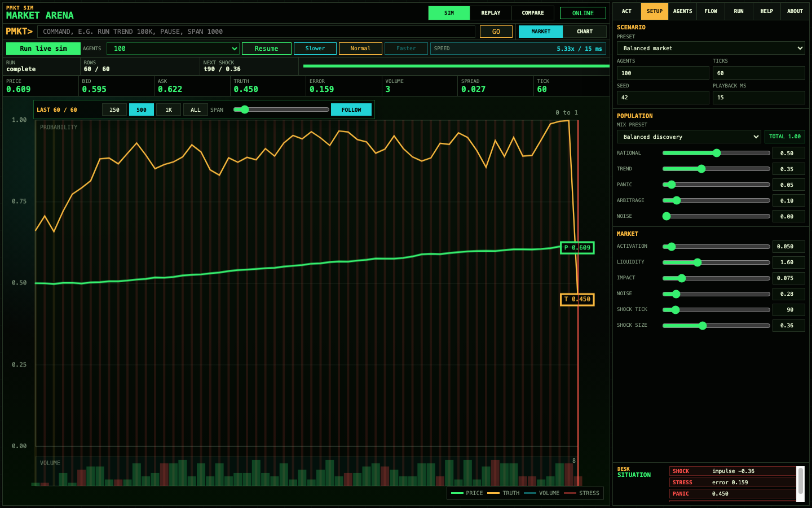Select Normal playback speed
The width and height of the screenshot is (812, 508).
click(360, 49)
